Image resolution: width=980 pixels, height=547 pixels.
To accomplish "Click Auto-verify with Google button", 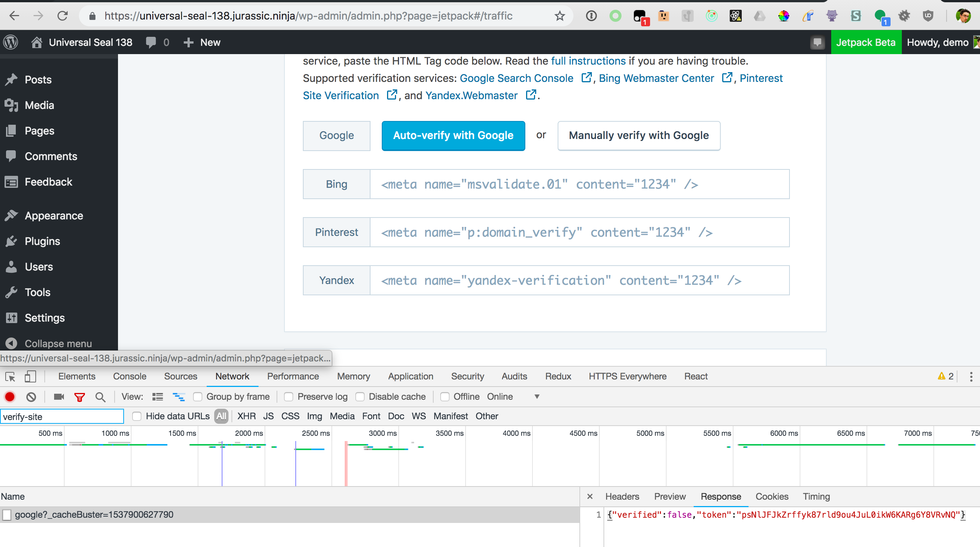I will 453,135.
